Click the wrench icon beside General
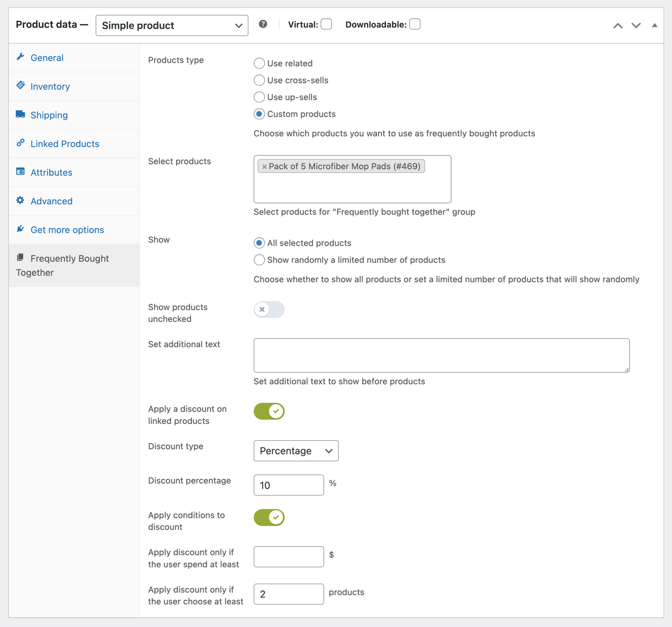The width and height of the screenshot is (672, 627). pyautogui.click(x=20, y=57)
